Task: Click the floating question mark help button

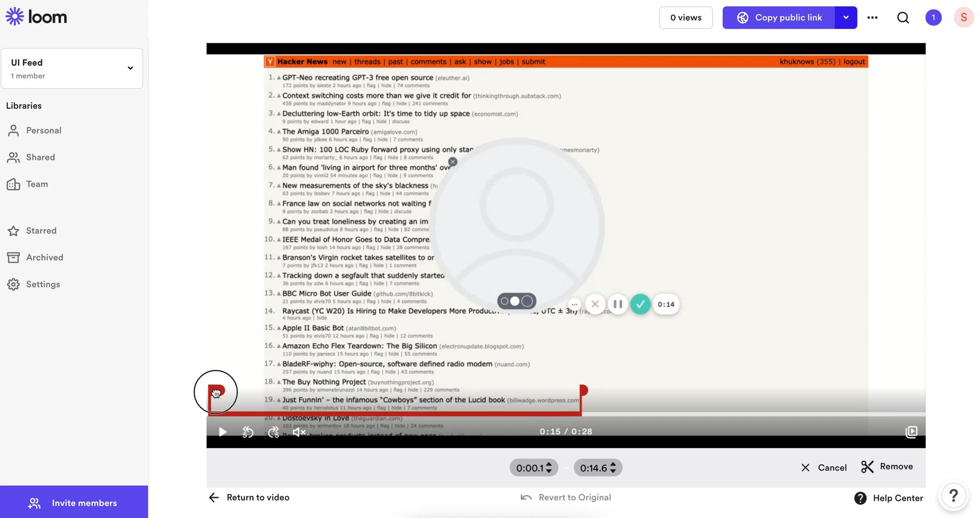Action: 953,496
